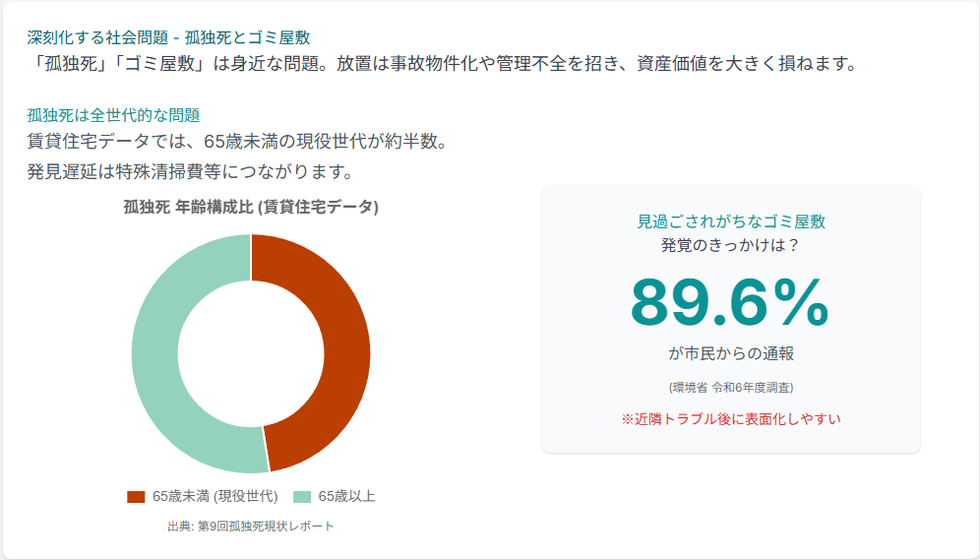This screenshot has width=980, height=560.
Task: Click the caption が市民からの通報
Action: (x=730, y=354)
